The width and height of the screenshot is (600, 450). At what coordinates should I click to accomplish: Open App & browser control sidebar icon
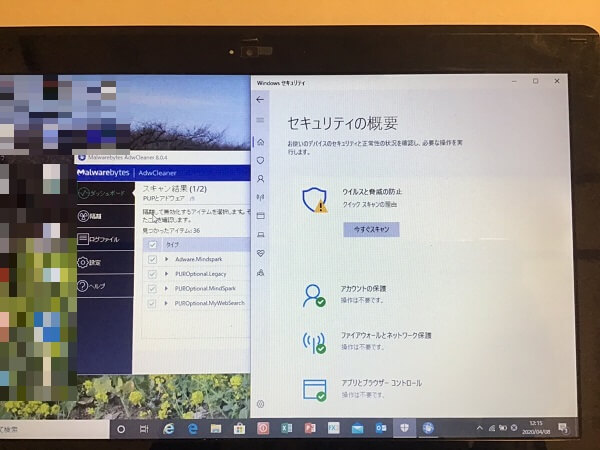pyautogui.click(x=261, y=216)
